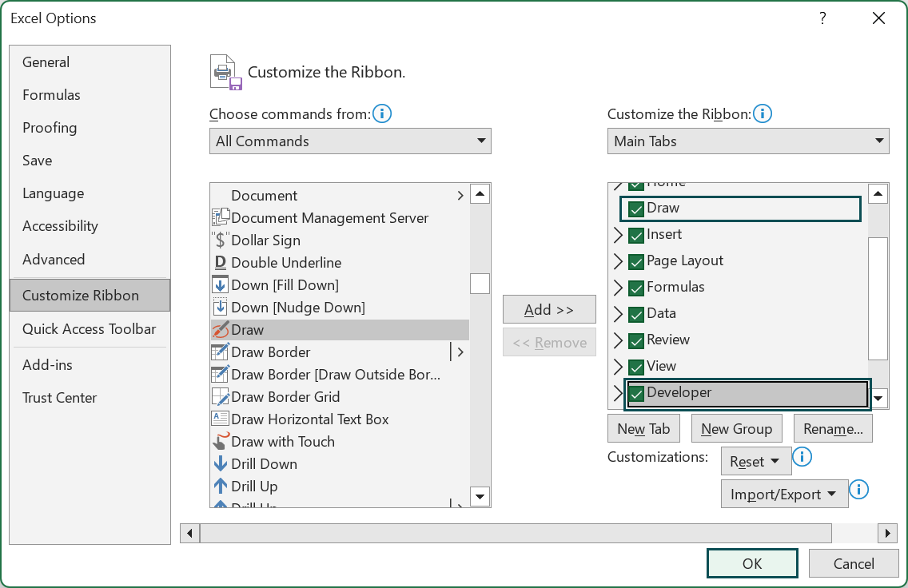Click the Draw Border pencil-grid icon
Image resolution: width=908 pixels, height=588 pixels.
tap(221, 352)
